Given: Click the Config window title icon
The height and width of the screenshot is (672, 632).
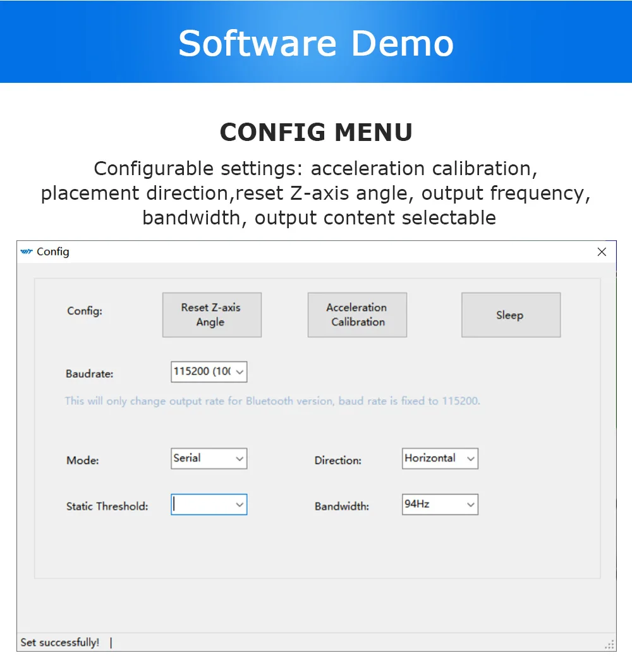Looking at the screenshot, I should point(27,252).
